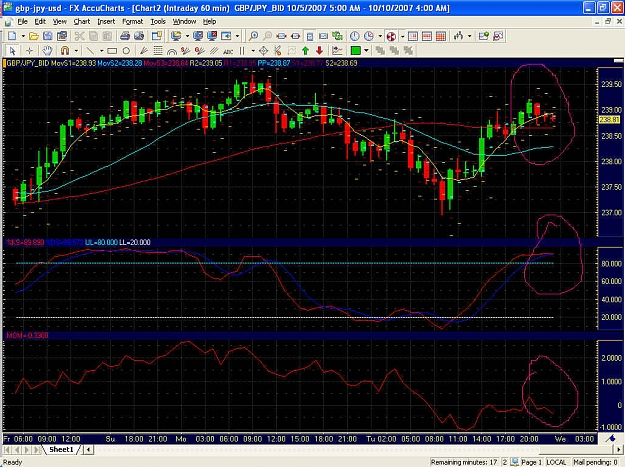Viewport: 625px width, 467px height.
Task: Click 'Mail pending: 0' in status bar
Action: [596, 462]
